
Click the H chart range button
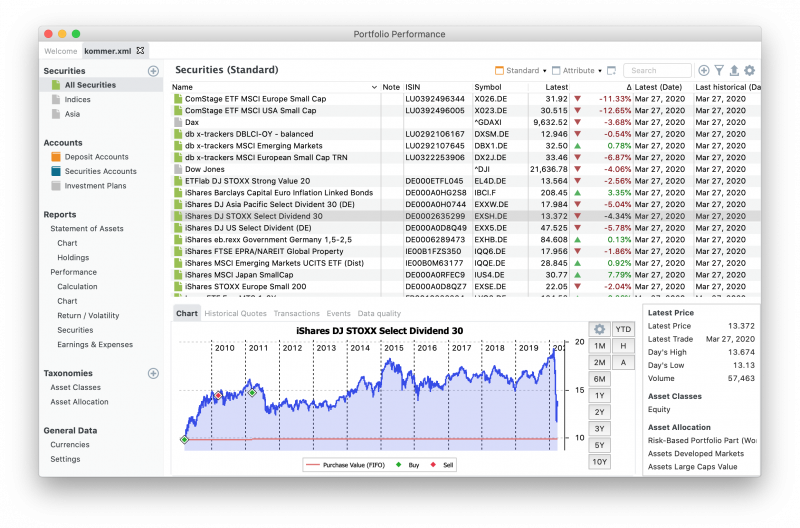(x=623, y=346)
